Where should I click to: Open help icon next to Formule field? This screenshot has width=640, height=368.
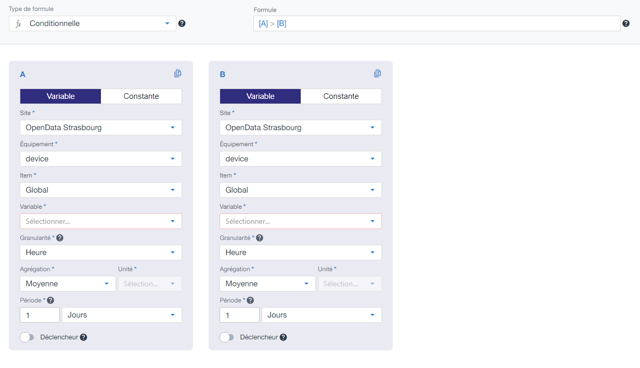pos(626,24)
